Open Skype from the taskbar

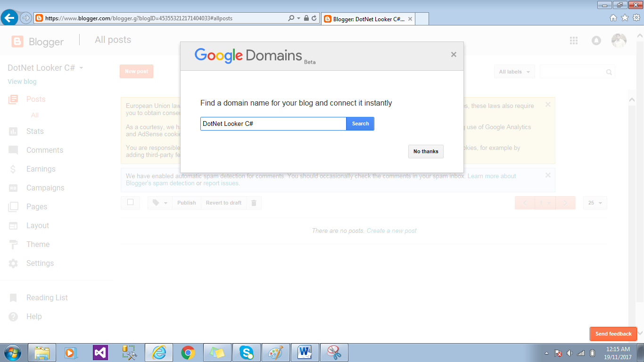point(246,353)
